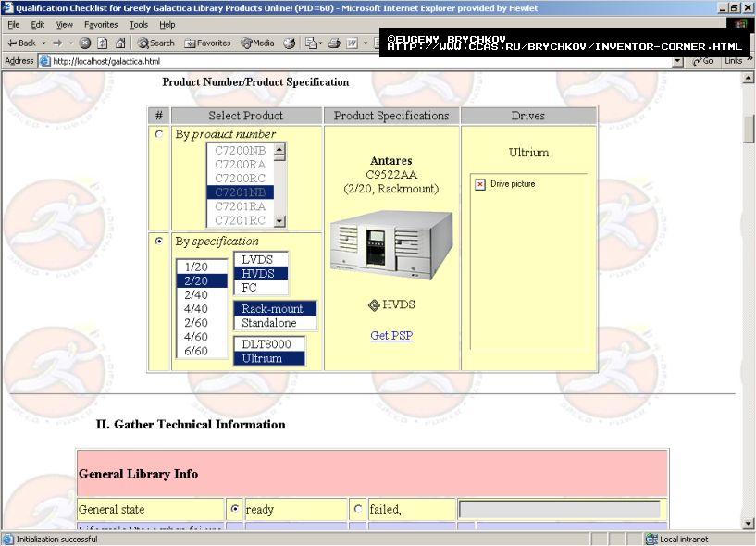The height and width of the screenshot is (546, 756).
Task: Click the page scrollbar down arrow
Action: coord(748,523)
